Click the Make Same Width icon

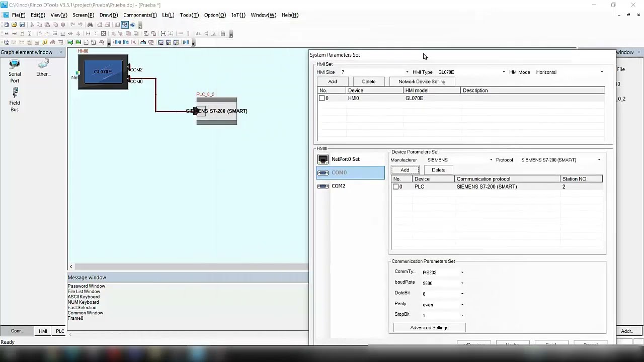[88, 34]
